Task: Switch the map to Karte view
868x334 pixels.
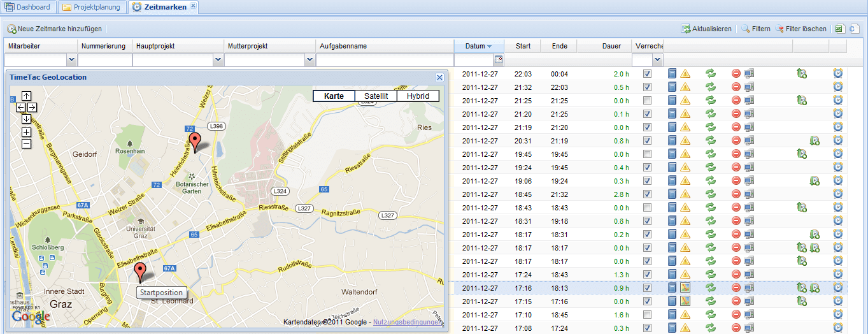Action: [x=334, y=96]
